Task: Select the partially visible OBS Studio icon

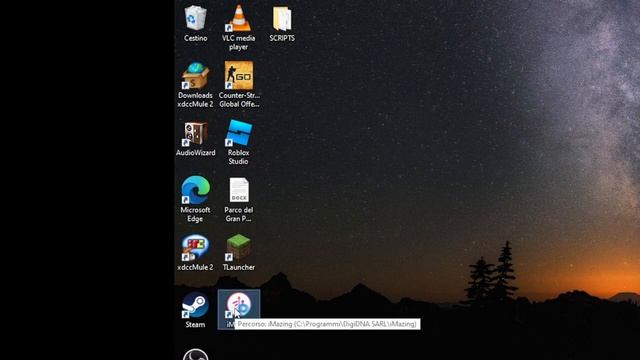Action: (196, 354)
